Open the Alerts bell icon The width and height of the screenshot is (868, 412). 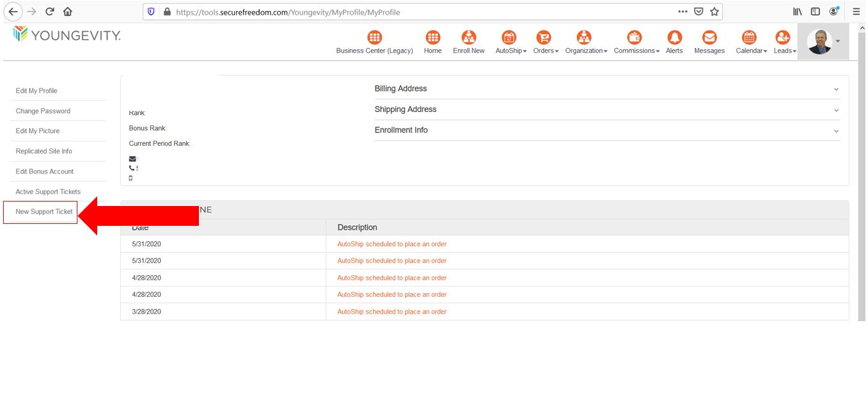tap(674, 38)
